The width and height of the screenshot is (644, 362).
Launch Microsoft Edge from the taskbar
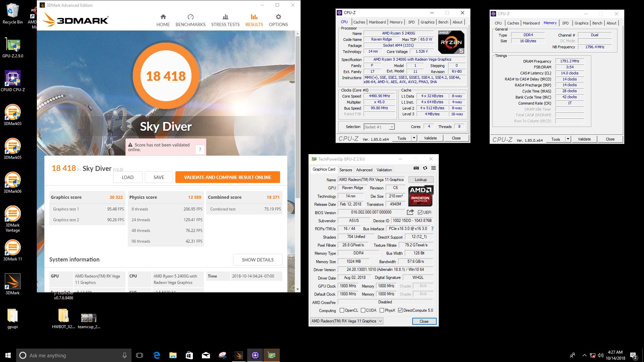pyautogui.click(x=157, y=355)
